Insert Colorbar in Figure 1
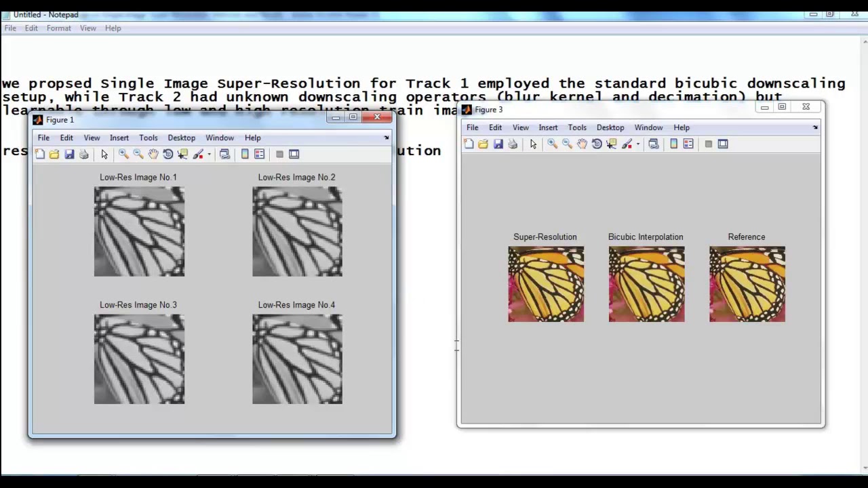The height and width of the screenshot is (488, 868). point(245,155)
